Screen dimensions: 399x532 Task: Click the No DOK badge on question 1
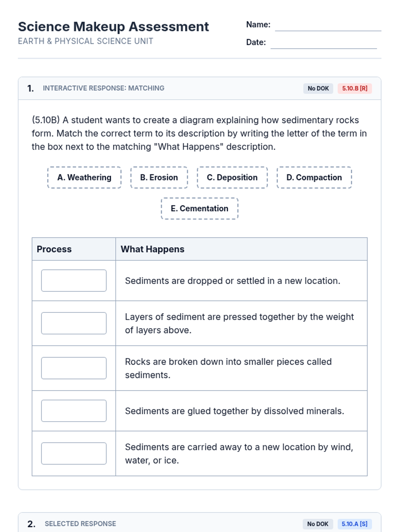click(318, 88)
